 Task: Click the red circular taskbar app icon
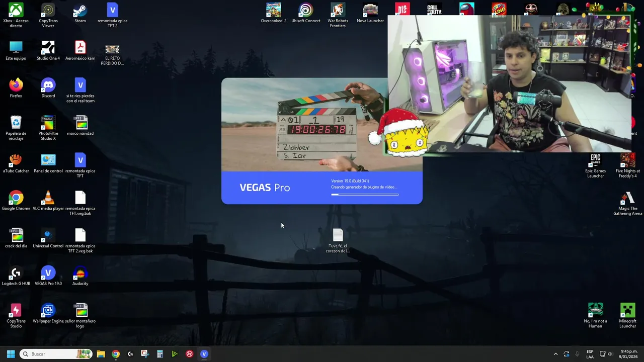point(189,354)
